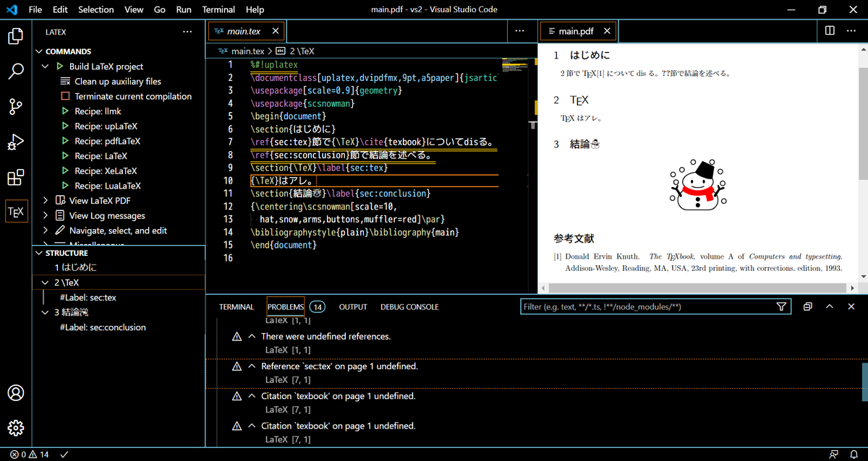
Task: Select the TeX LaTeX Workshop activity icon
Action: tap(16, 212)
